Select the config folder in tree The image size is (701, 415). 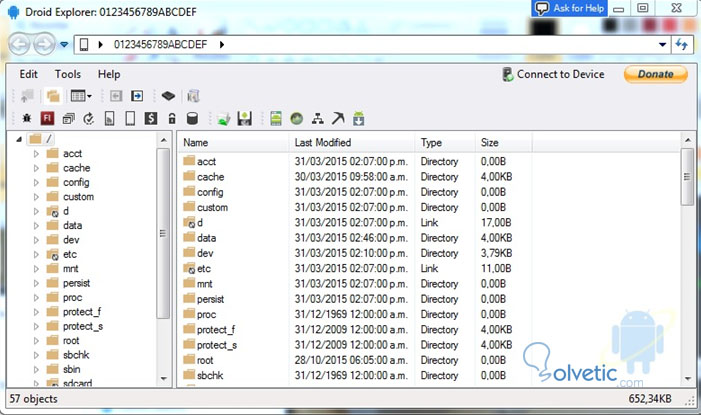click(x=76, y=182)
